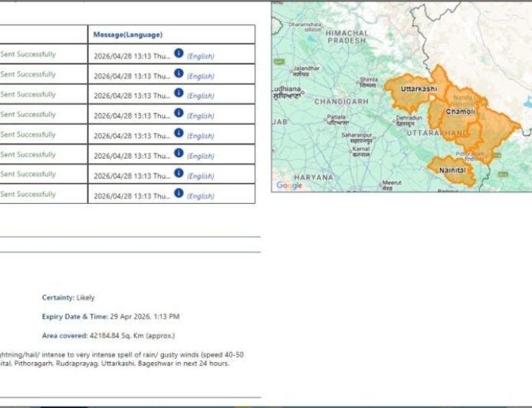
Task: Click the Chandigarh label on the map
Action: point(342,101)
